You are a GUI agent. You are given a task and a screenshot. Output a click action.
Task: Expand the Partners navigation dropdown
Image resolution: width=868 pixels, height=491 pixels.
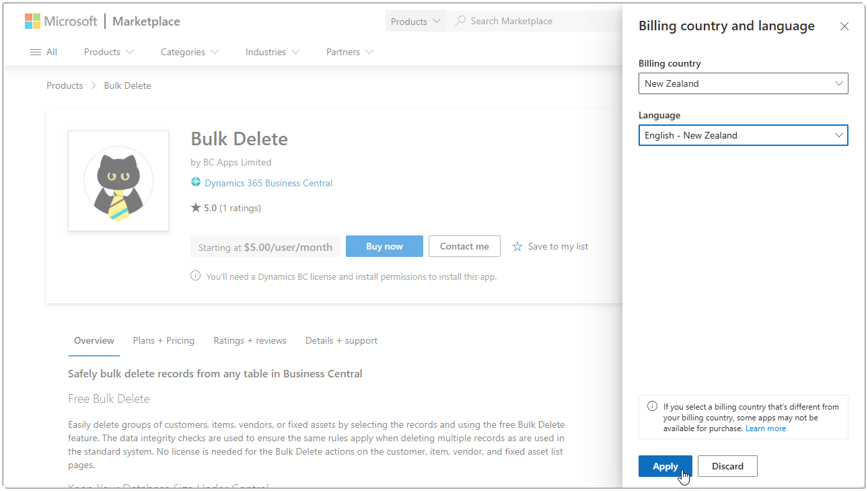[x=349, y=52]
